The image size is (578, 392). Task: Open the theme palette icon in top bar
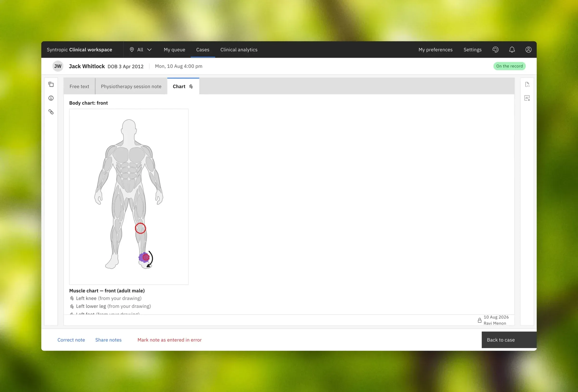495,50
